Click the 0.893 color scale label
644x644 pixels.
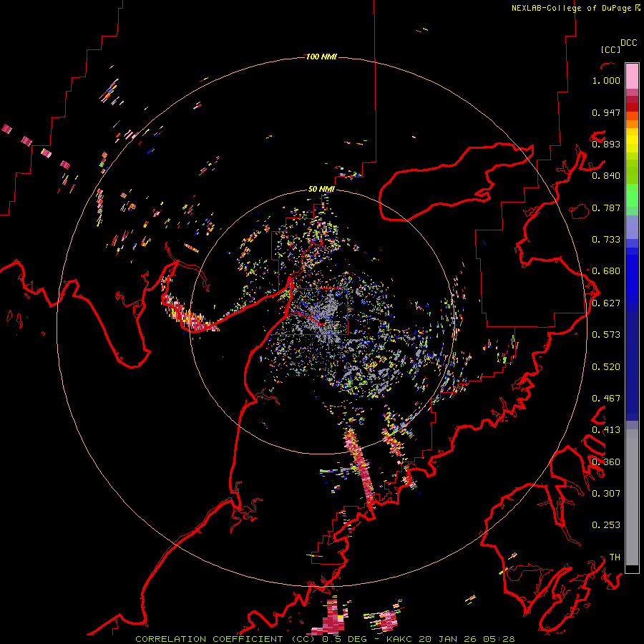point(606,144)
